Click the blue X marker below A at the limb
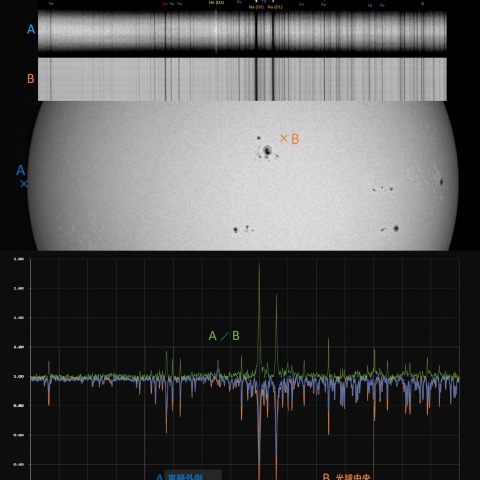The width and height of the screenshot is (480, 480). click(24, 184)
